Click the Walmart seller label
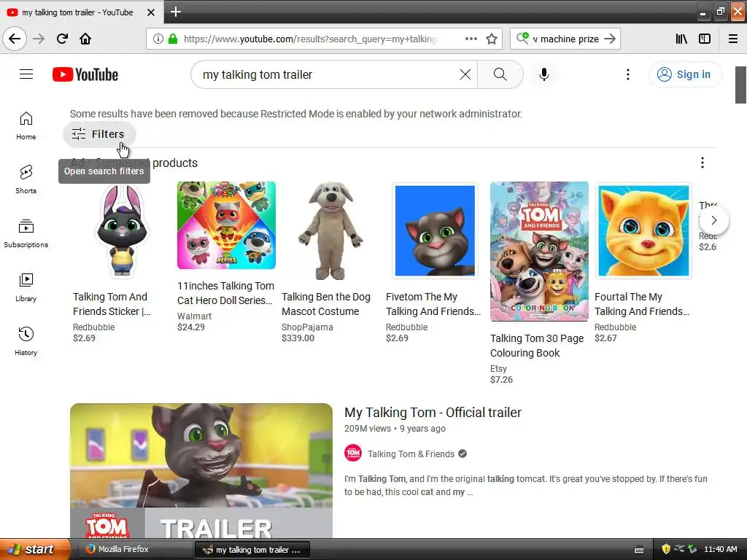The height and width of the screenshot is (560, 747). tap(194, 316)
